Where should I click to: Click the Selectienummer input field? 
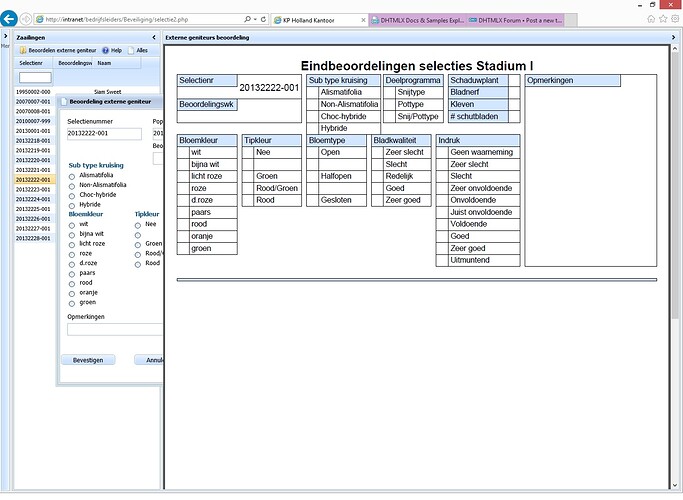105,134
